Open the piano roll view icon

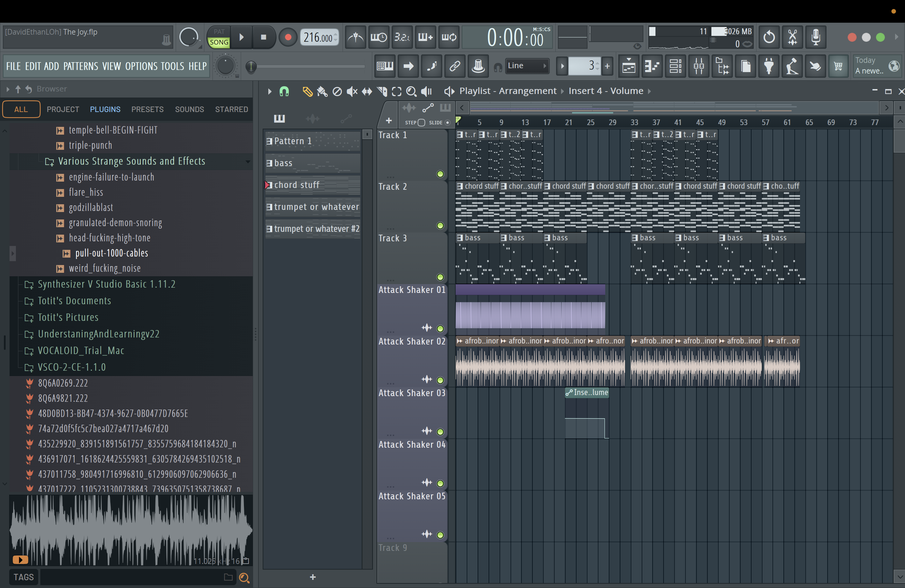[x=652, y=66]
